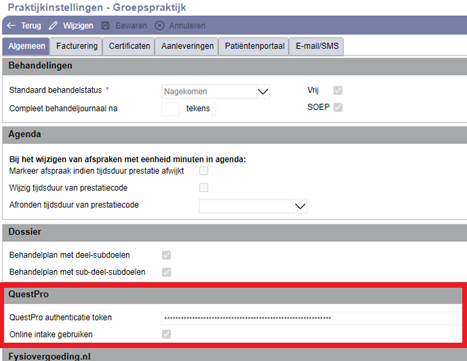467x361 pixels.
Task: Click the Standaard behandelstatus label
Action: tap(55, 90)
